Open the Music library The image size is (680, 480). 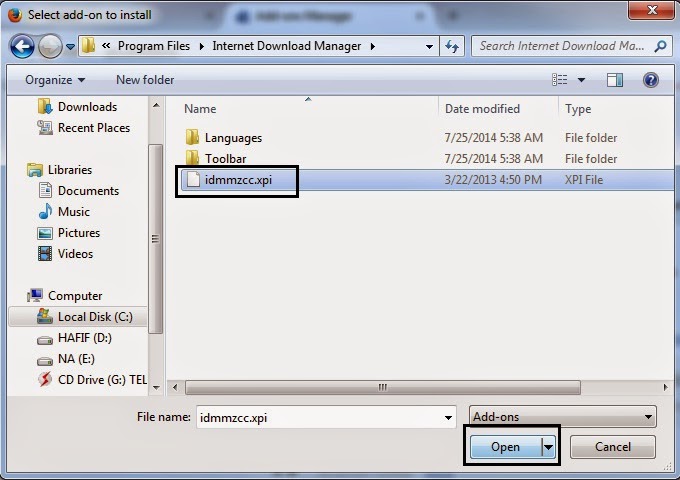[74, 212]
